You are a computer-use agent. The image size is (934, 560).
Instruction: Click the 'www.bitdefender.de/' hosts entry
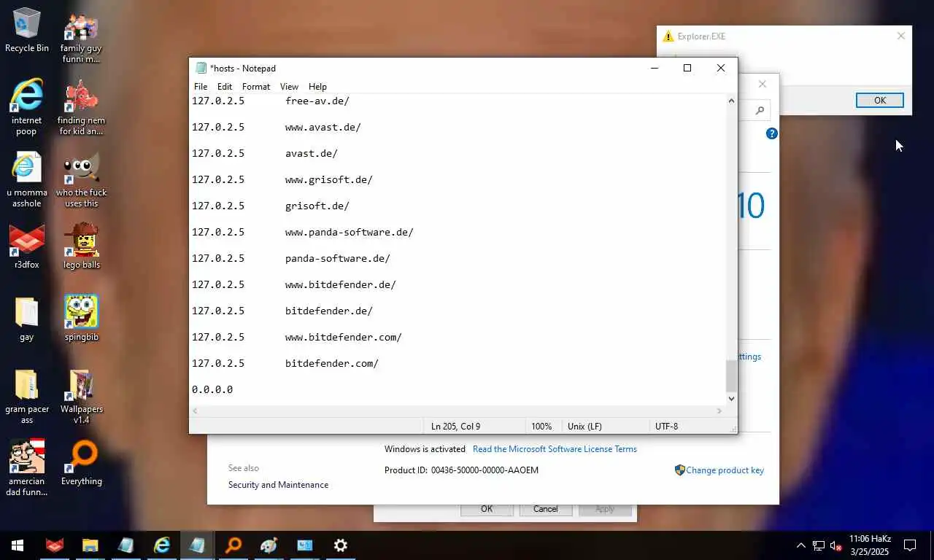pyautogui.click(x=341, y=284)
